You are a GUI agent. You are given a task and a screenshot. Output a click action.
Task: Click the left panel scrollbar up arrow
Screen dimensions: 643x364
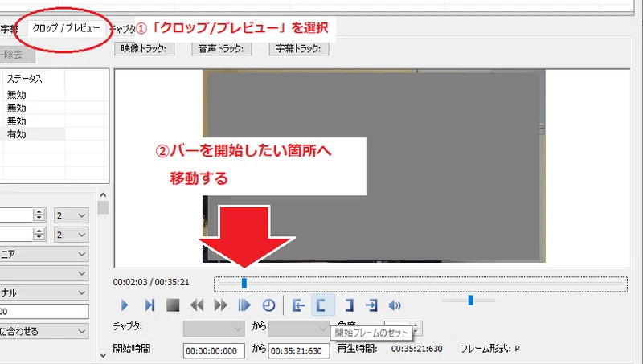[x=103, y=195]
